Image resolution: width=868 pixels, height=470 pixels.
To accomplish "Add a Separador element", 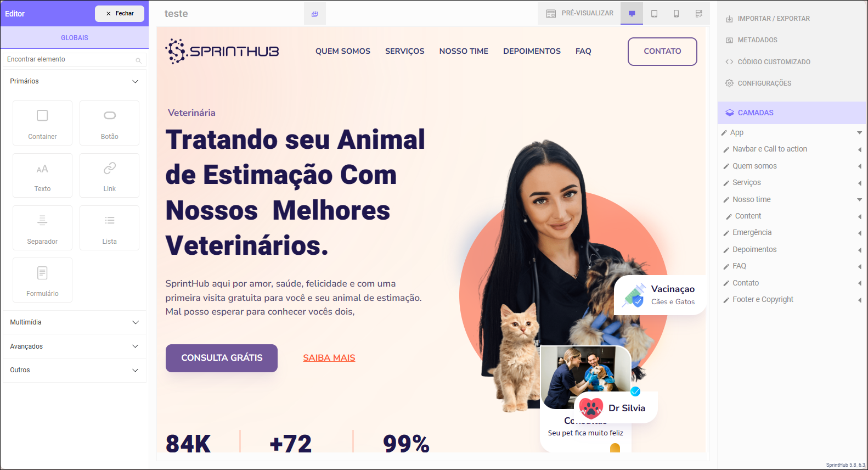I will 42,228.
